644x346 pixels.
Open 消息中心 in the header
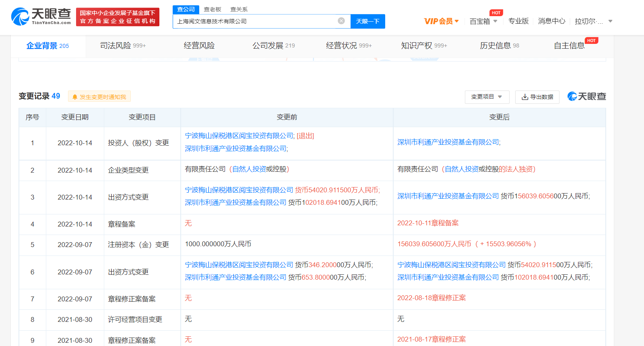[x=551, y=21]
